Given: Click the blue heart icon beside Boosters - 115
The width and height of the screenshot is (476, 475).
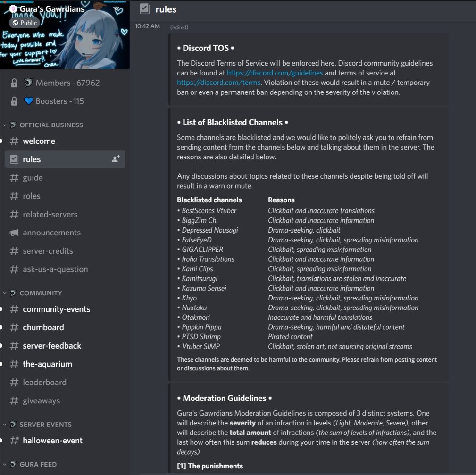Looking at the screenshot, I should (x=28, y=101).
